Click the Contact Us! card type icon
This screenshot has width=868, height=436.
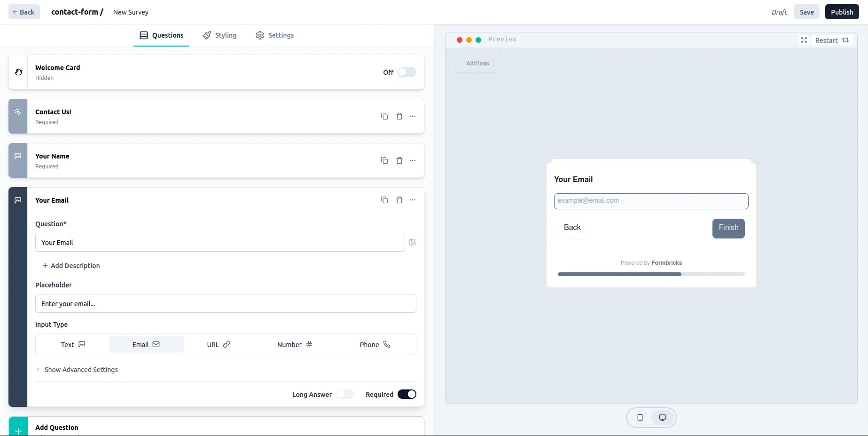pos(18,112)
